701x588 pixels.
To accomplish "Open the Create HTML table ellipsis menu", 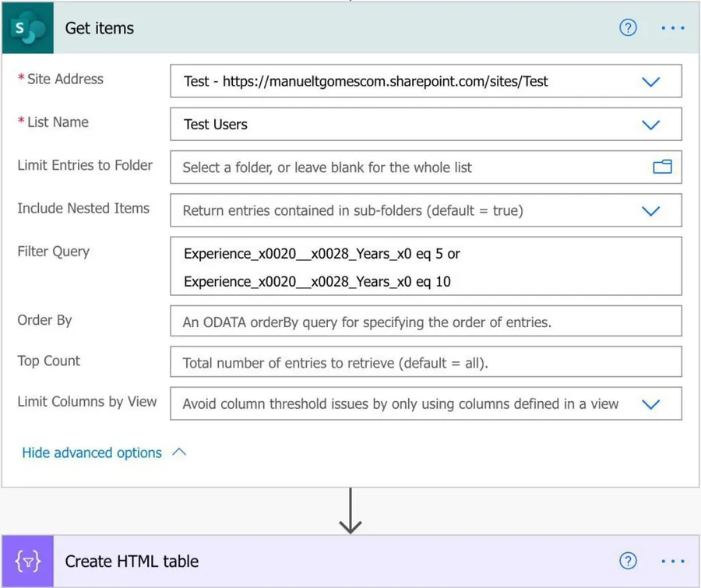I will coord(672,562).
